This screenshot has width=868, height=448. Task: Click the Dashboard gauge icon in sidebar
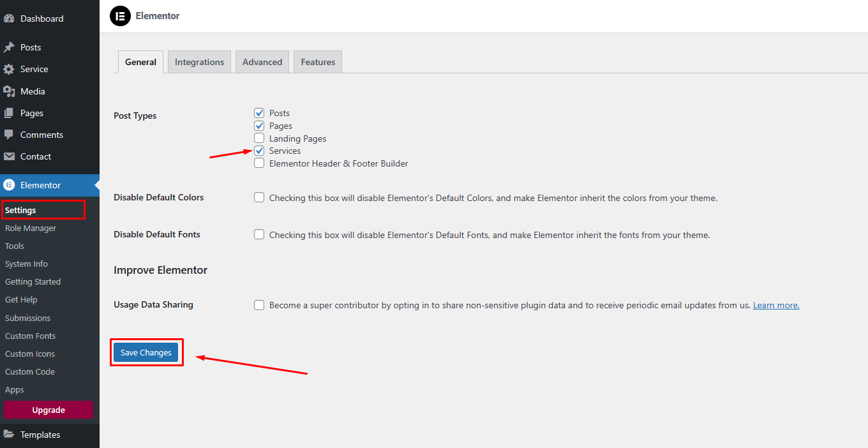tap(9, 19)
